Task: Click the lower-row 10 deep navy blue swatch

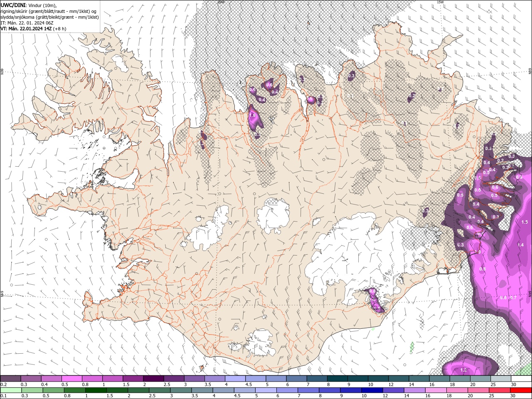Action: click(x=372, y=390)
